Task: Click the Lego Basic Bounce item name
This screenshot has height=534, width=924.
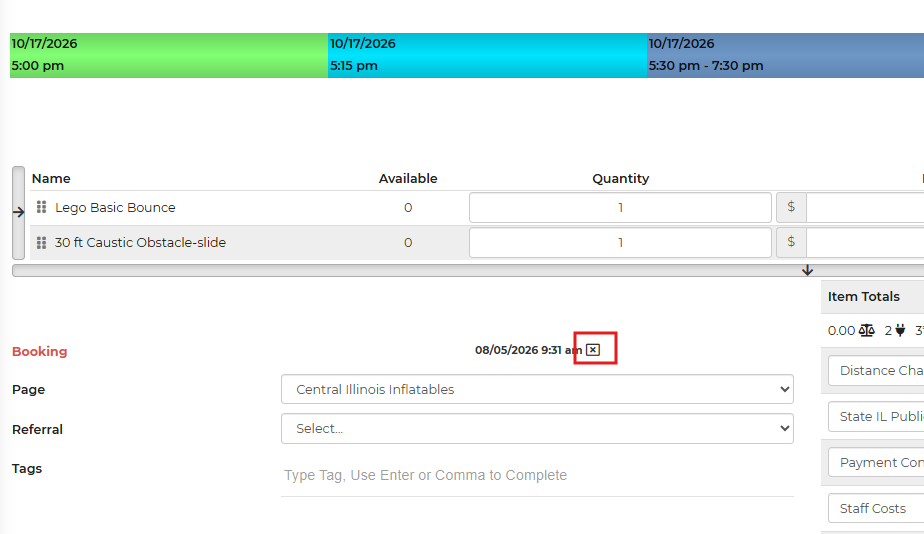Action: [115, 207]
